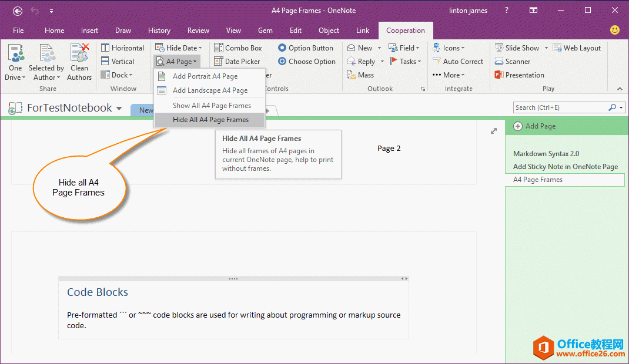This screenshot has height=364, width=629.
Task: Toggle full page view expand arrow
Action: [494, 131]
